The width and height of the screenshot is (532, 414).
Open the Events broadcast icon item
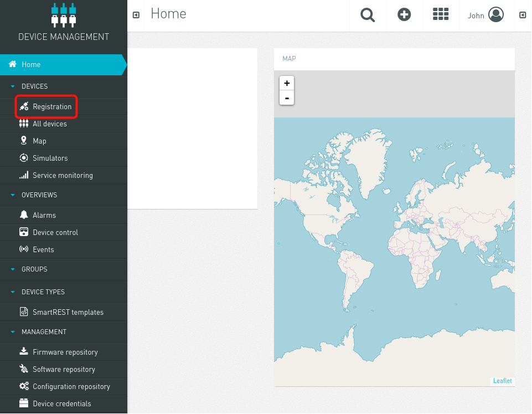pyautogui.click(x=43, y=249)
